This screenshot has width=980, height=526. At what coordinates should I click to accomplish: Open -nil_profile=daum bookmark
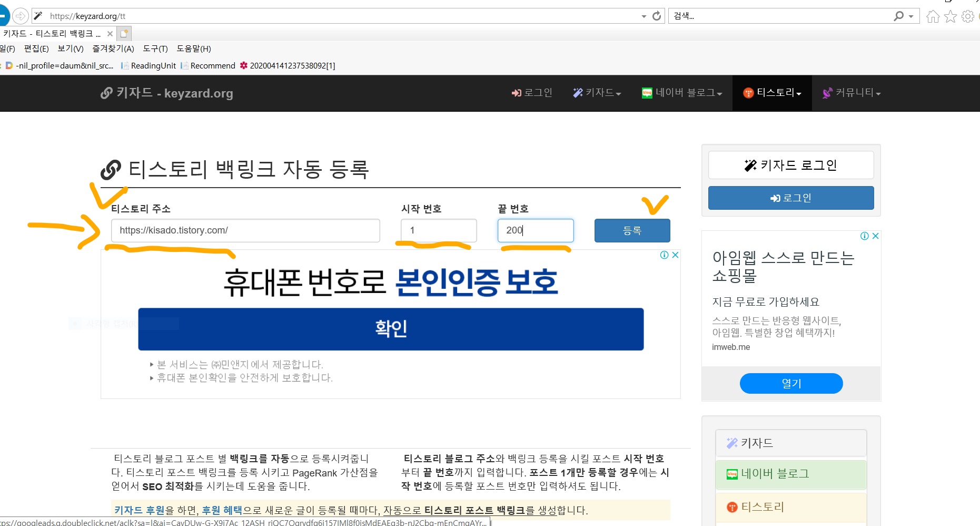point(59,65)
